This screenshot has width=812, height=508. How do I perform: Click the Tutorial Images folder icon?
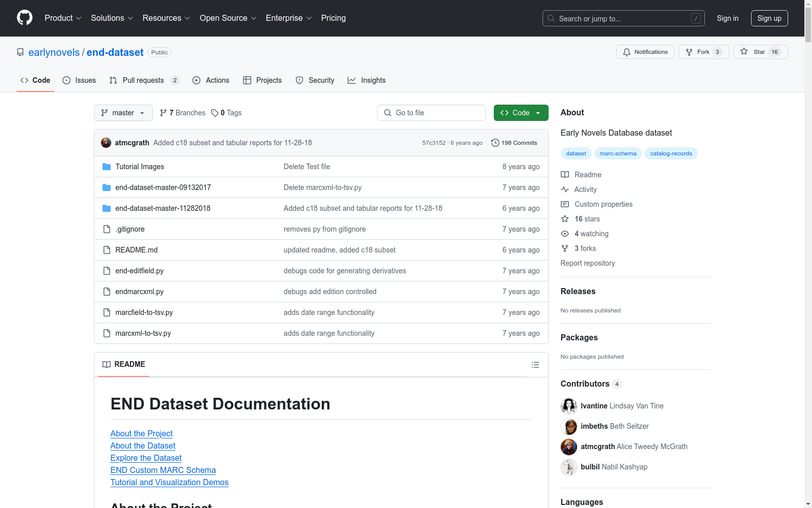[x=107, y=167]
